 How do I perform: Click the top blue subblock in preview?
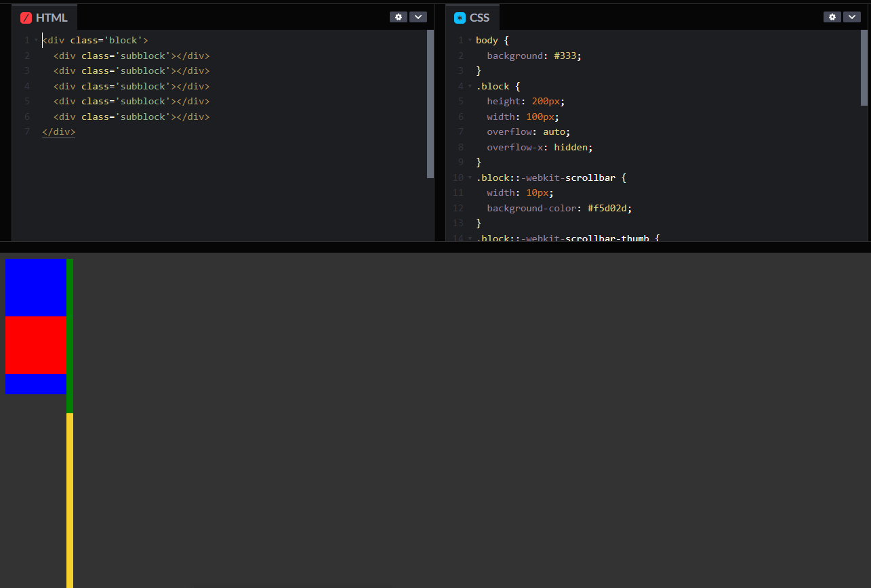coord(36,287)
